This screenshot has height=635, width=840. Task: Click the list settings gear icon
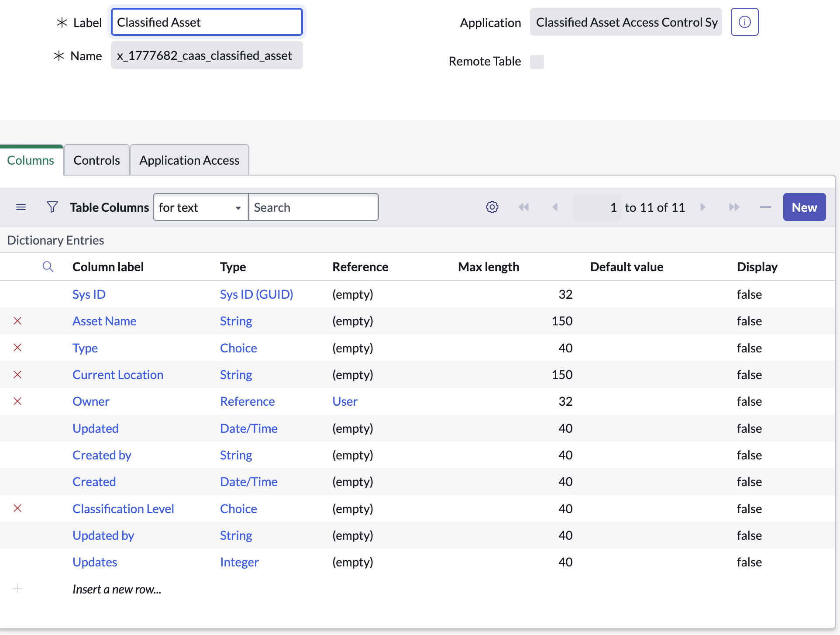[x=492, y=207]
